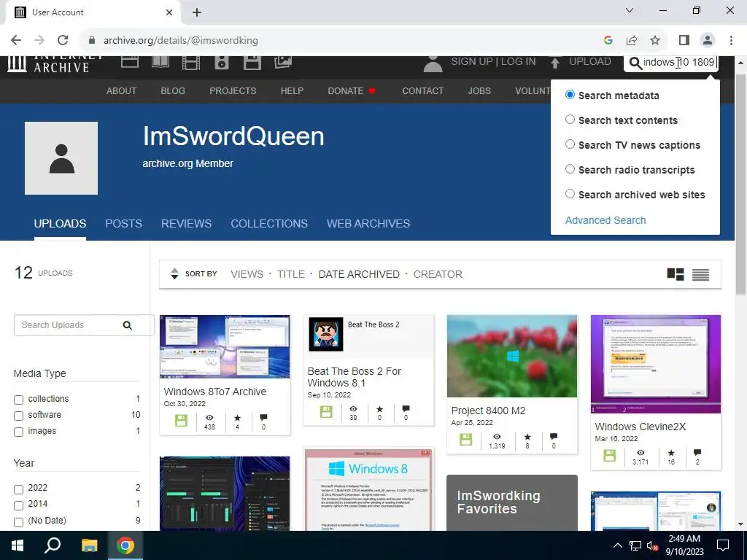The image size is (747, 560).
Task: Reload the page
Action: tap(63, 41)
